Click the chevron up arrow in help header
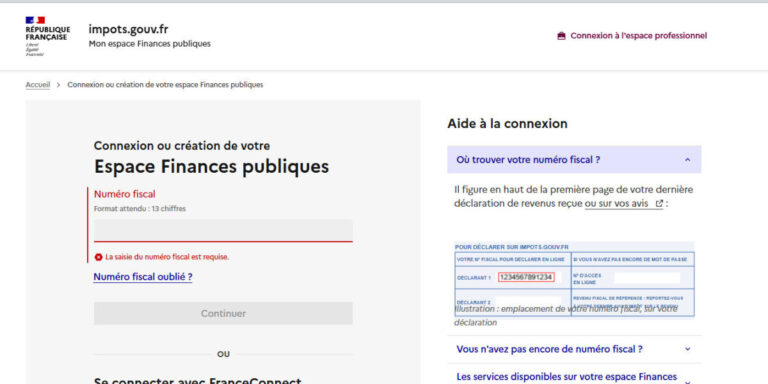 (687, 160)
